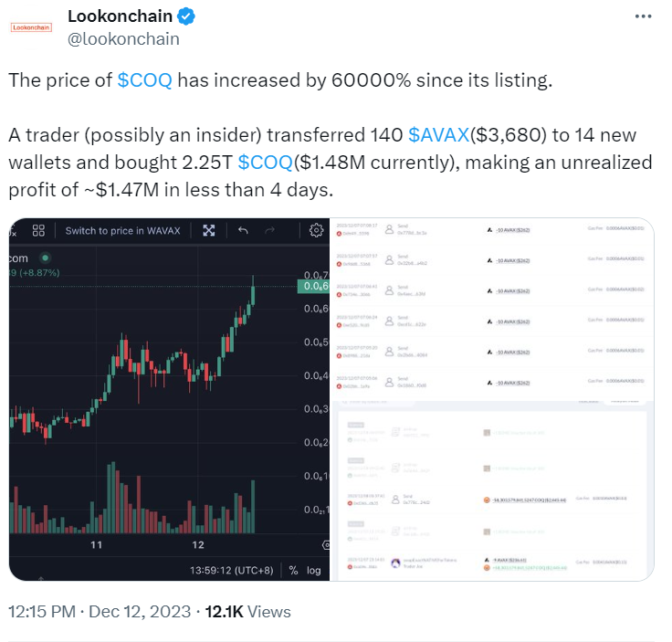The height and width of the screenshot is (642, 672).
Task: Toggle log scale on the chart
Action: [x=313, y=570]
